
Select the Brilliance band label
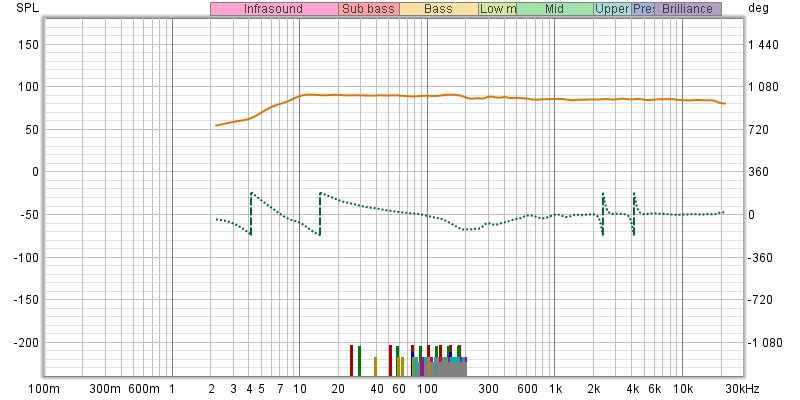[x=688, y=9]
